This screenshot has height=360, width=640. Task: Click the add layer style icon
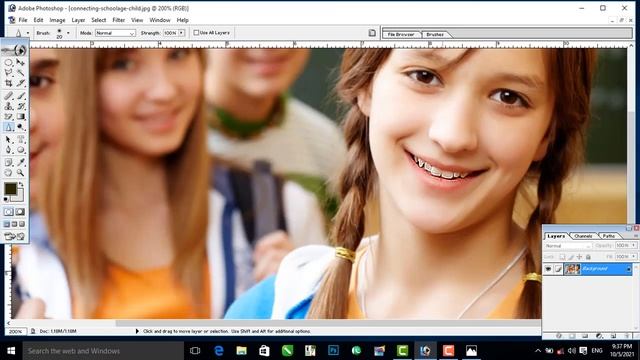coord(559,336)
